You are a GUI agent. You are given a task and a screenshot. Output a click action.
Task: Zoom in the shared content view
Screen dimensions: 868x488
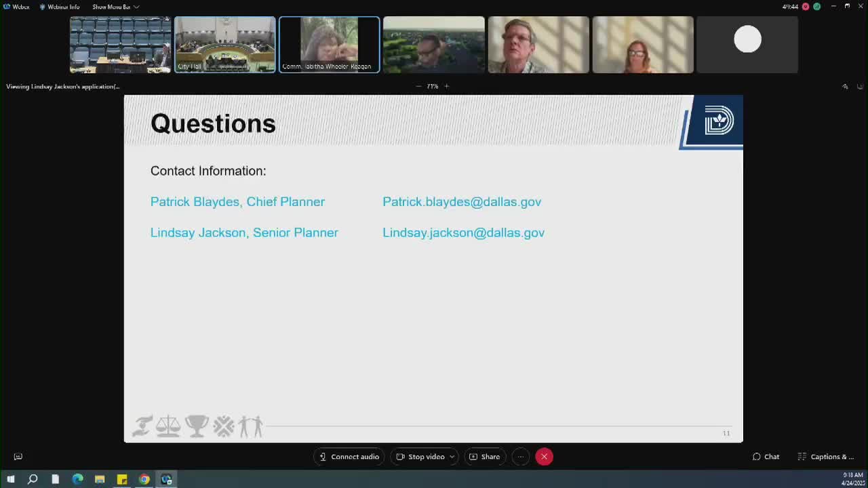pyautogui.click(x=446, y=86)
